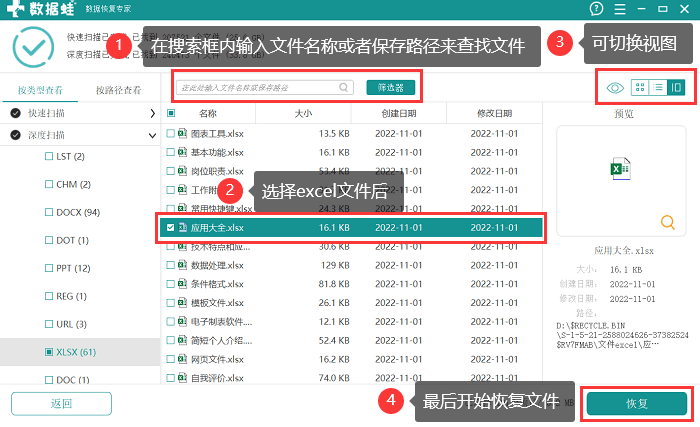The image size is (700, 427).
Task: Switch to 按路径查看 tab
Action: click(118, 90)
